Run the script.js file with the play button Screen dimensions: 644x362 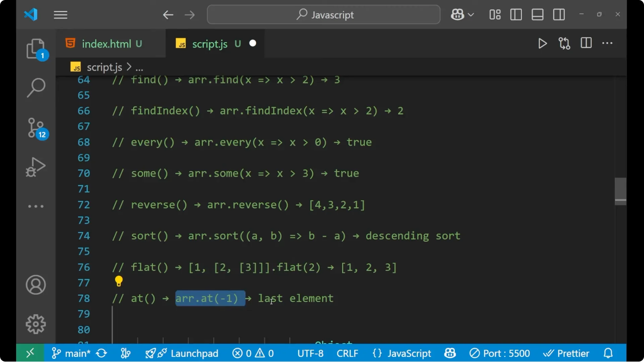[542, 43]
